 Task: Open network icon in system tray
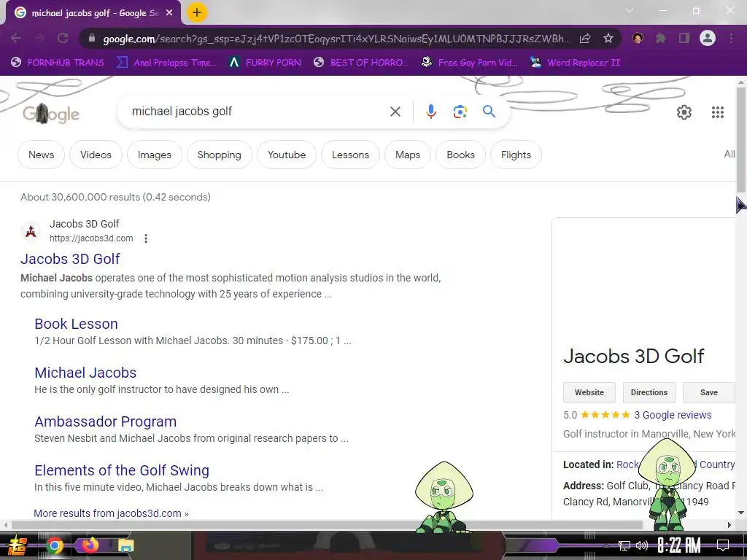coord(624,545)
